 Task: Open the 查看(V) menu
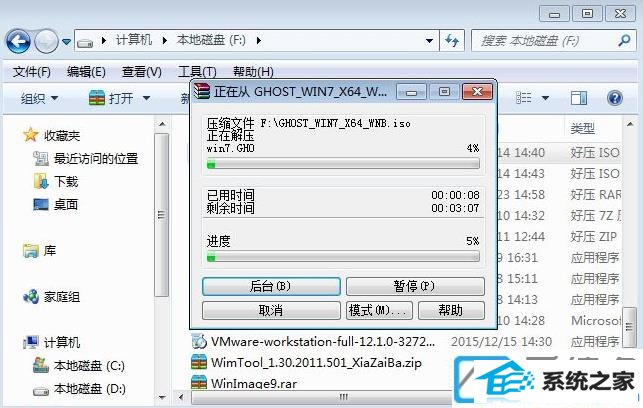click(x=142, y=72)
